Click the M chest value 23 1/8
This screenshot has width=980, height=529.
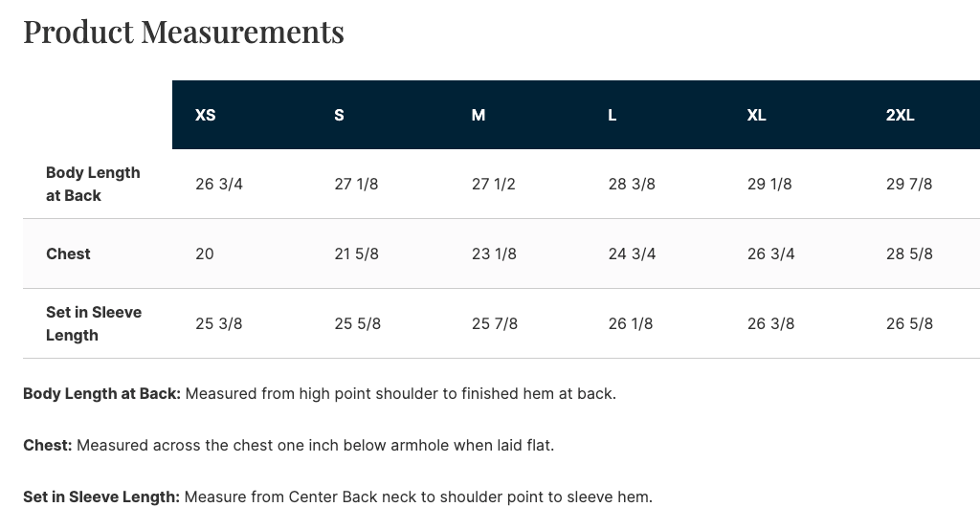494,253
